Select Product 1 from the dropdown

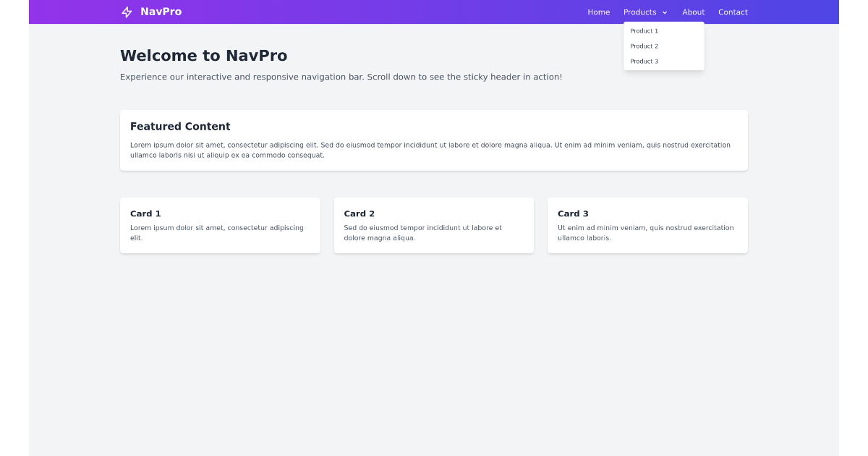(x=643, y=31)
